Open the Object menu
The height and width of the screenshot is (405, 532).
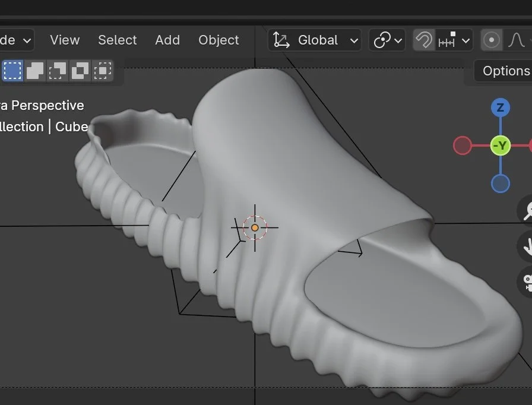coord(218,40)
